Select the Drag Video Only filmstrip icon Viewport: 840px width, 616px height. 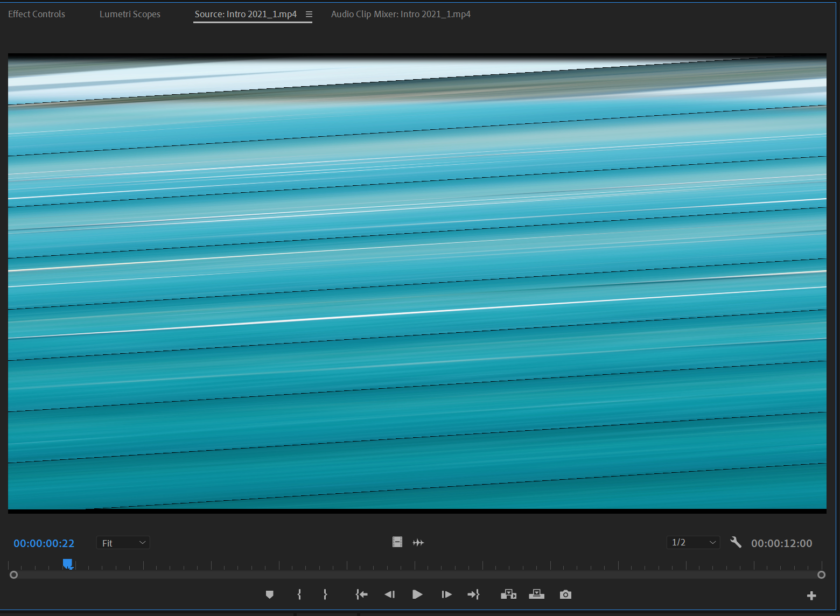click(397, 542)
